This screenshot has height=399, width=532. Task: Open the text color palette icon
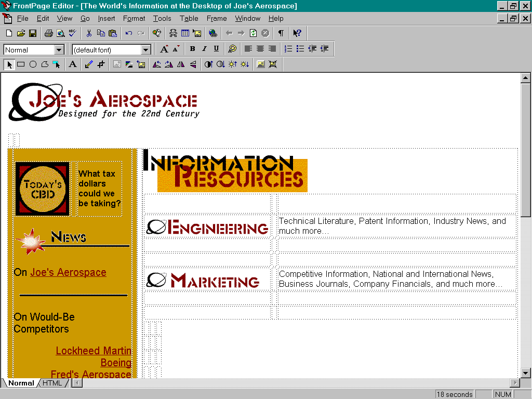pyautogui.click(x=232, y=49)
